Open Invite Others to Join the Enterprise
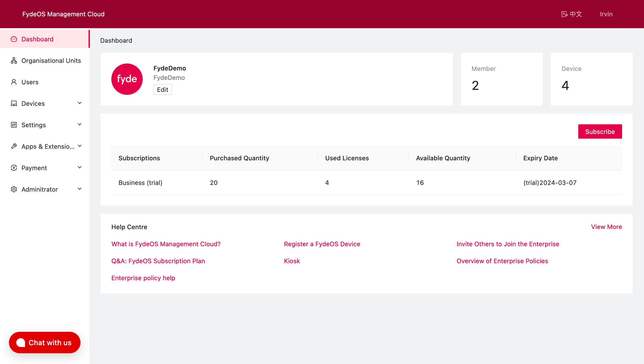 tap(508, 244)
